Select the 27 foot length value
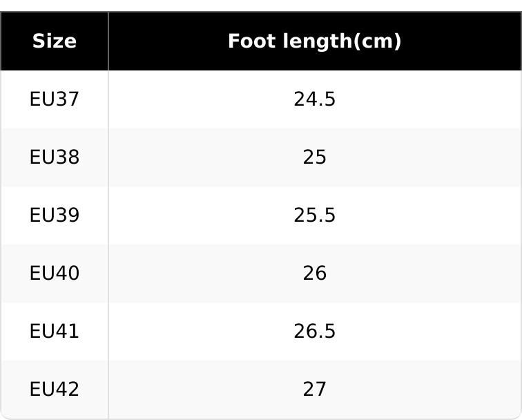This screenshot has height=420, width=522. (x=314, y=390)
